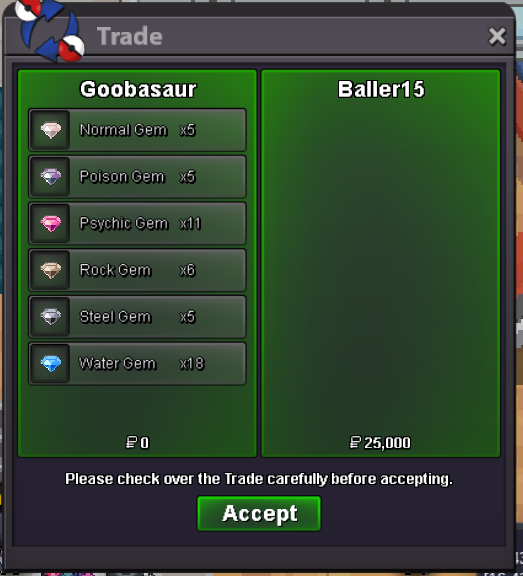
Task: Accept the trade offer
Action: point(259,514)
